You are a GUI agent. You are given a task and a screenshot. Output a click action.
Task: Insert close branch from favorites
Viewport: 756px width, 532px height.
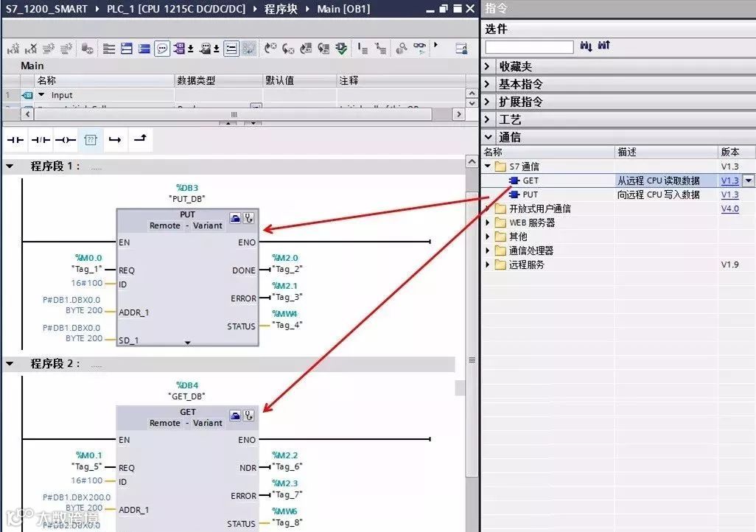point(140,139)
